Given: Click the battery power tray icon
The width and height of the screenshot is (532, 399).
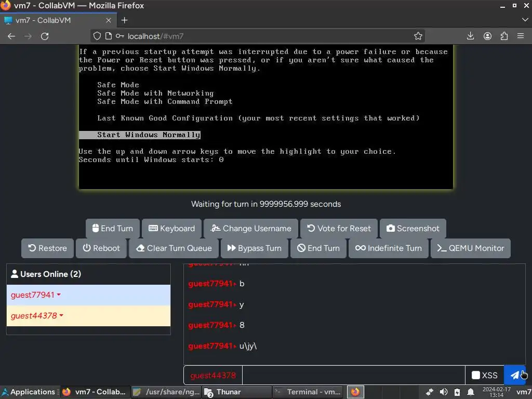Looking at the screenshot, I should 457,392.
